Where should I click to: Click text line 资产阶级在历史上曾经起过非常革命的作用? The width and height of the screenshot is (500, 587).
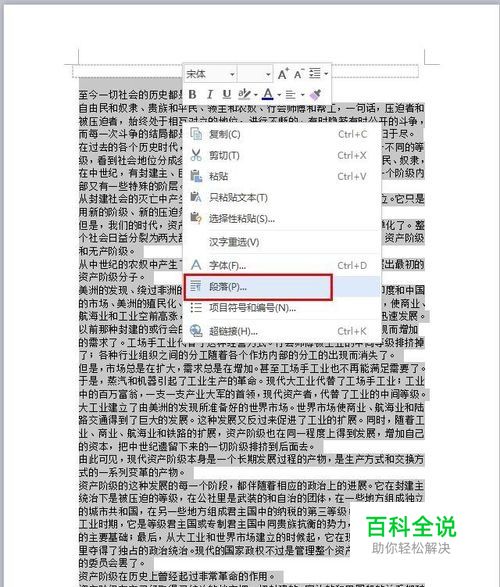click(178, 576)
